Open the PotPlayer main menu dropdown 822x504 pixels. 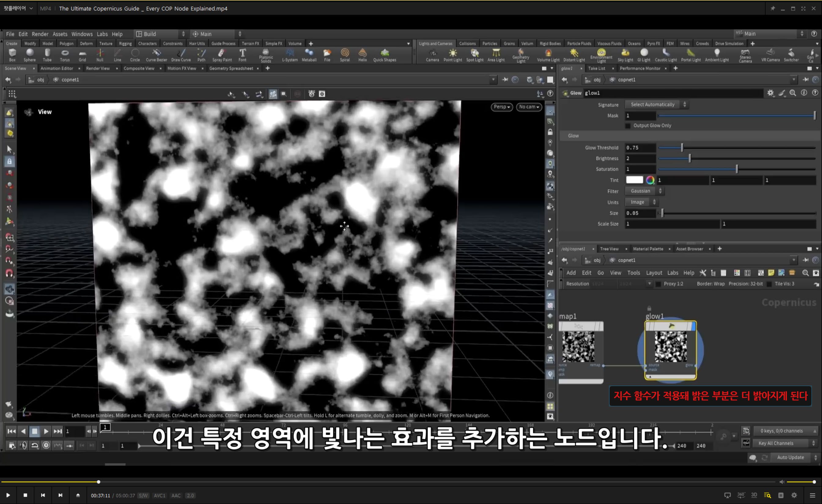coord(18,8)
